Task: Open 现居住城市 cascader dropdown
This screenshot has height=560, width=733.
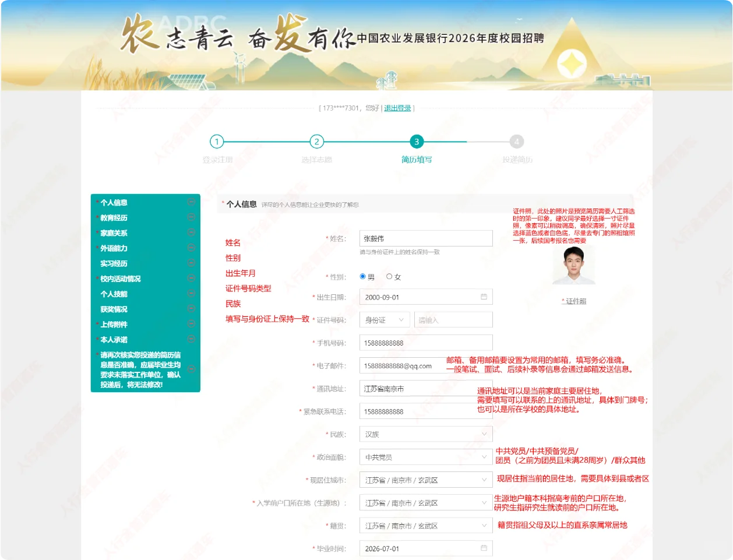Action: tap(426, 480)
